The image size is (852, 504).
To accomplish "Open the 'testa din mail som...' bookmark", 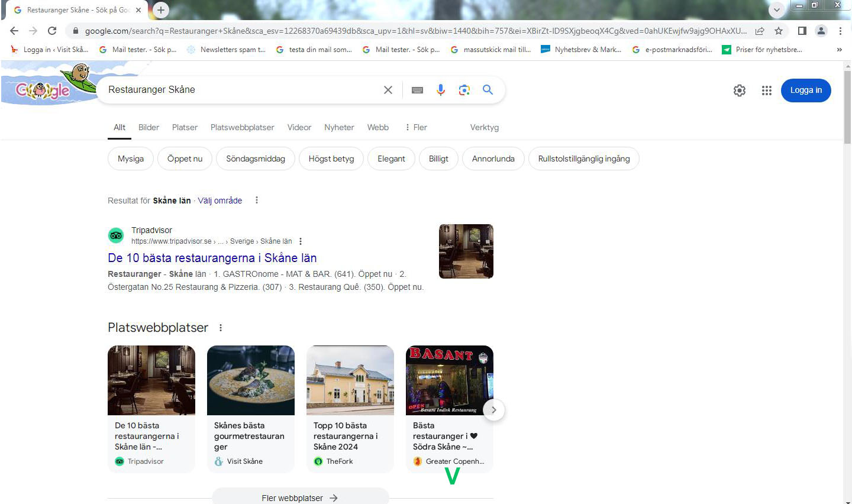I will (314, 50).
